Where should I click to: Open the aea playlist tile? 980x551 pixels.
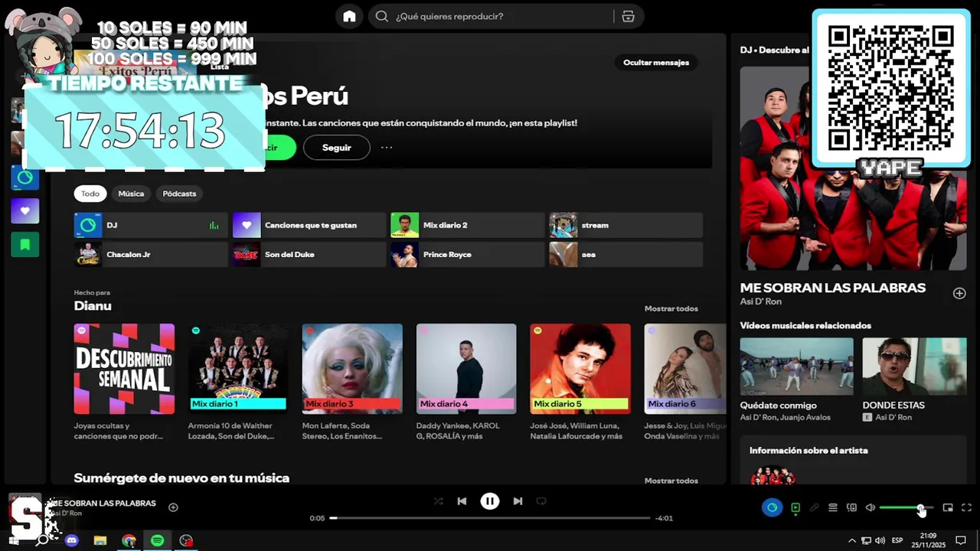[x=626, y=254]
